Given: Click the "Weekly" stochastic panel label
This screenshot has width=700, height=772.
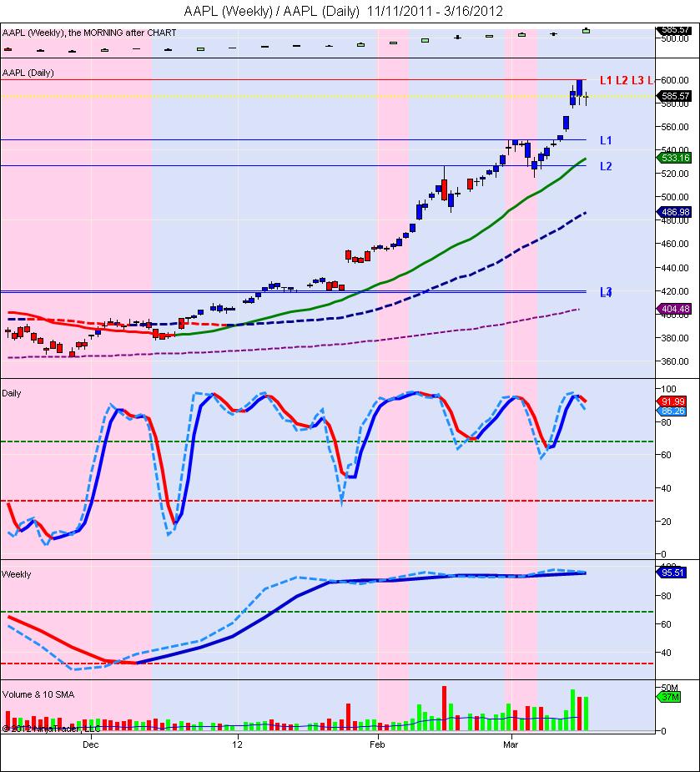Looking at the screenshot, I should click(x=16, y=574).
